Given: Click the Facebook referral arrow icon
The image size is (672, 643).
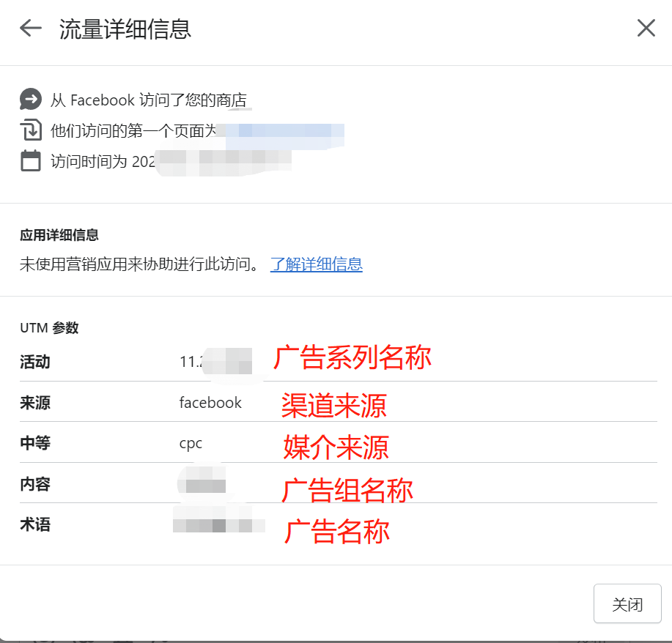Looking at the screenshot, I should click(x=31, y=100).
